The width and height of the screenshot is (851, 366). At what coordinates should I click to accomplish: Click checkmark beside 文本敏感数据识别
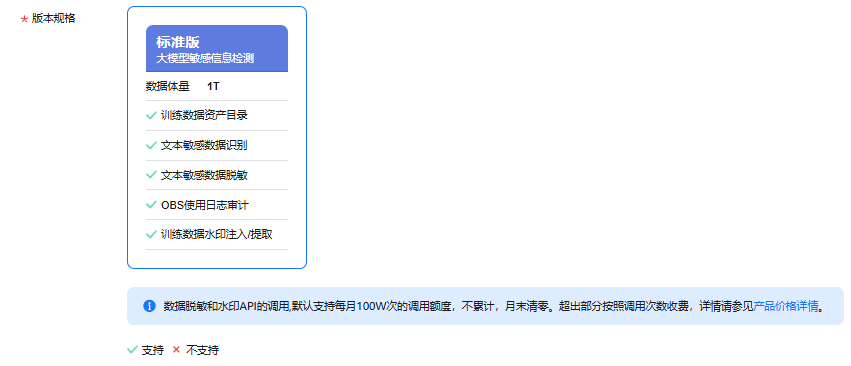151,146
